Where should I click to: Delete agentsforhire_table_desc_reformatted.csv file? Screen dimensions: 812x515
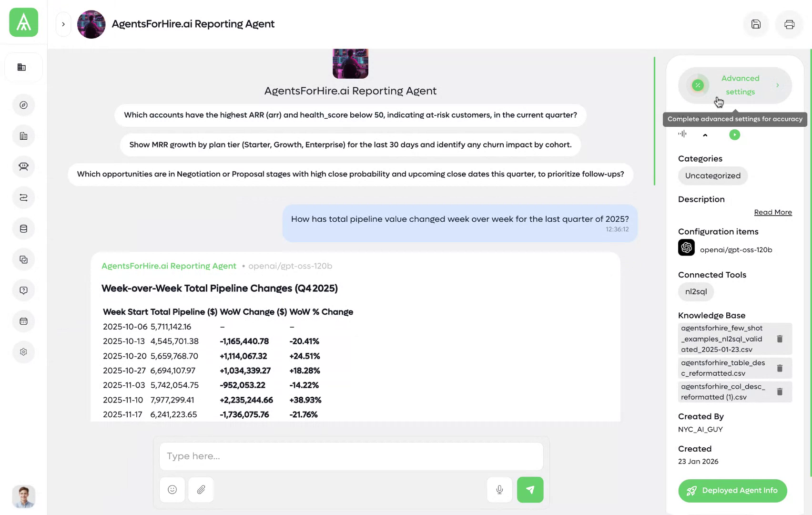pyautogui.click(x=780, y=368)
